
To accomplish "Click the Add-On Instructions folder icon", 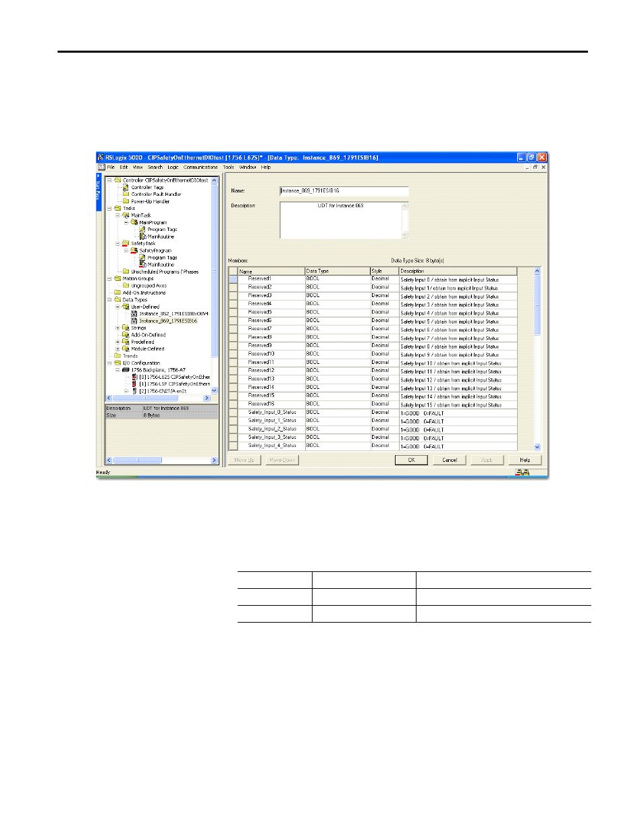I will [x=117, y=292].
